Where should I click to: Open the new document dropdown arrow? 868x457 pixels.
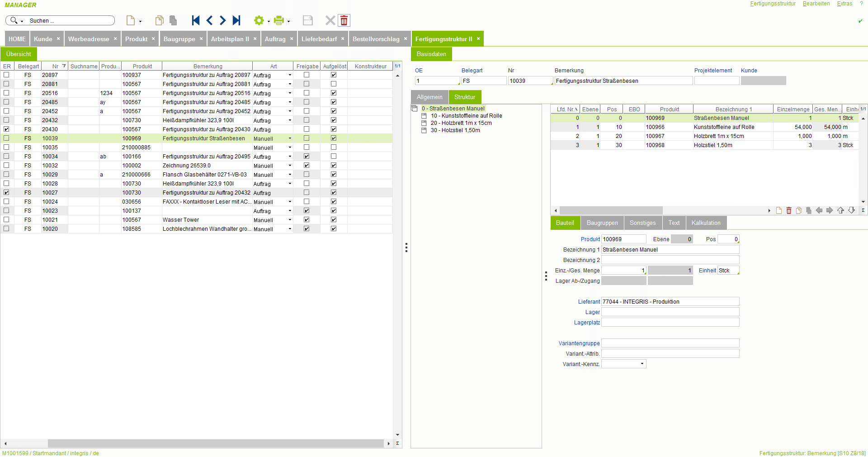click(x=140, y=21)
